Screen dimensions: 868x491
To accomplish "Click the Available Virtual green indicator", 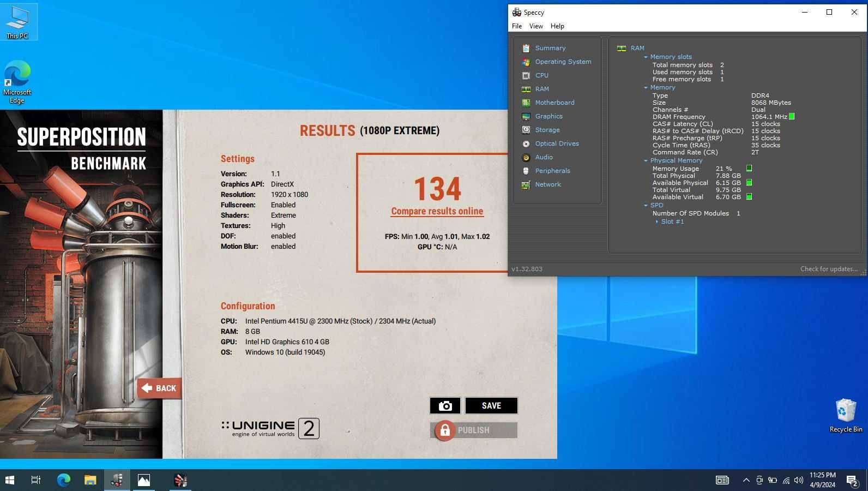I will tap(749, 196).
